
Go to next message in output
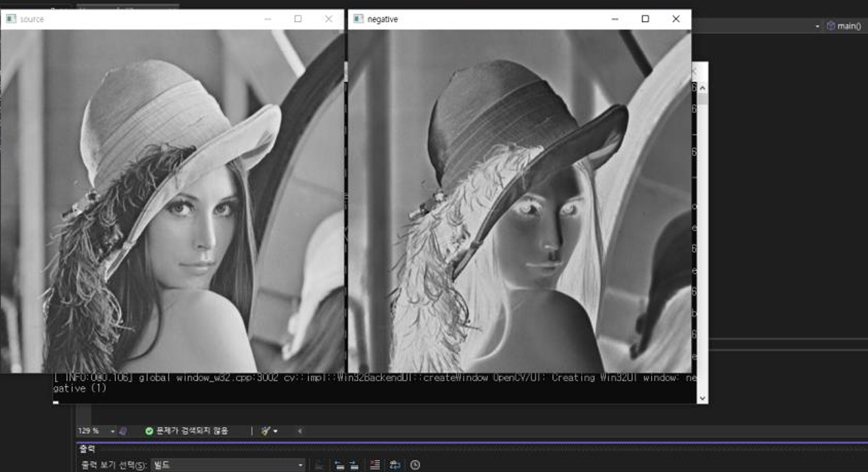click(354, 464)
